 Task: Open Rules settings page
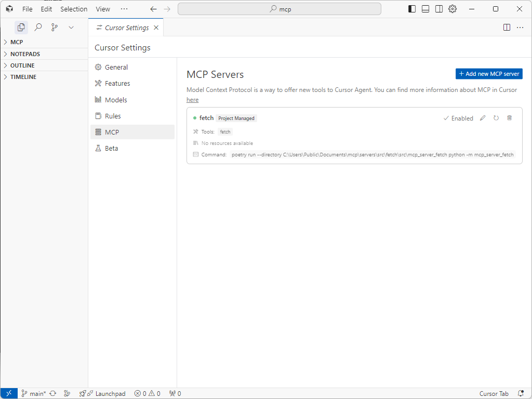coord(132,116)
